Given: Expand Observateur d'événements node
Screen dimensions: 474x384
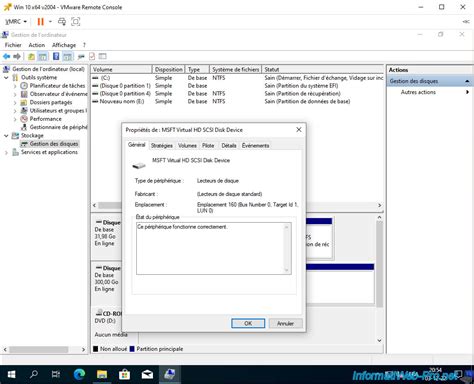Looking at the screenshot, I should [15, 94].
